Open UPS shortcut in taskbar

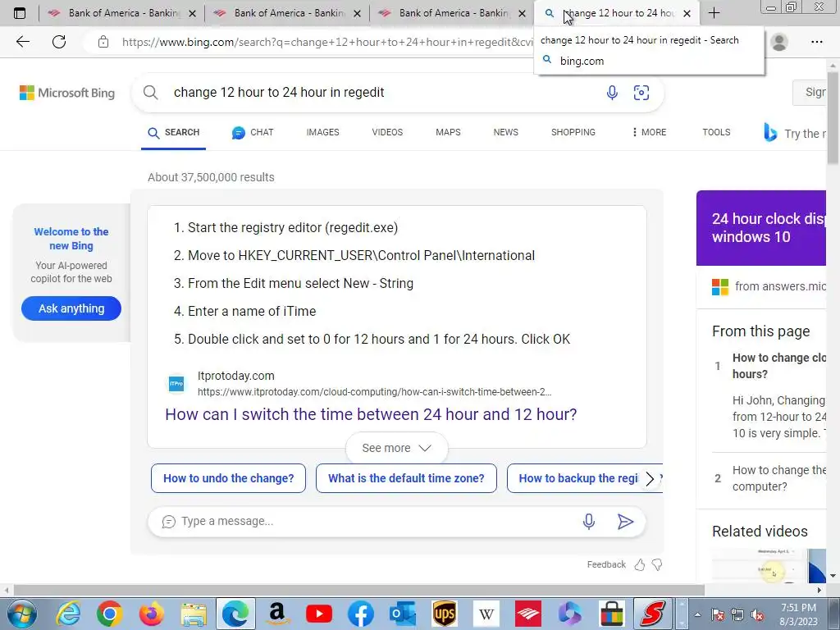tap(444, 614)
